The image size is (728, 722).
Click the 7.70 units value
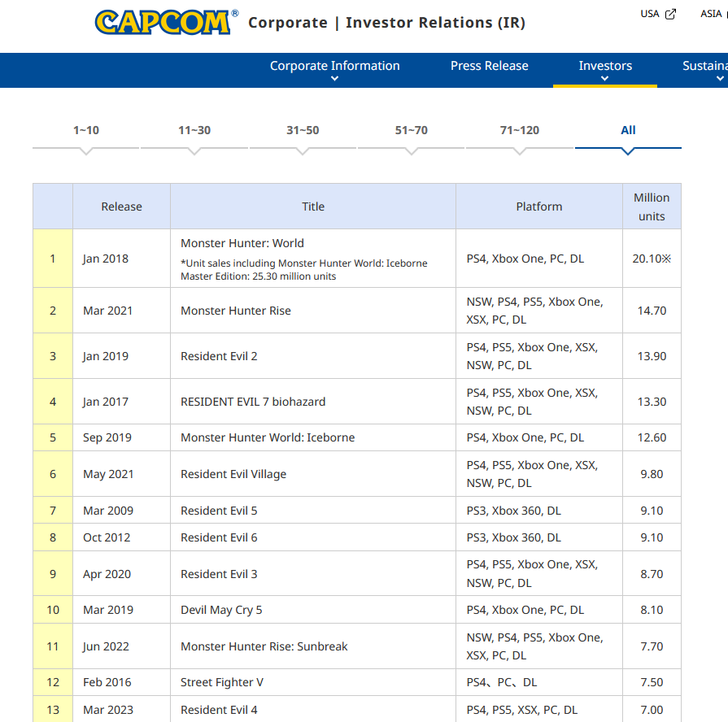(652, 646)
